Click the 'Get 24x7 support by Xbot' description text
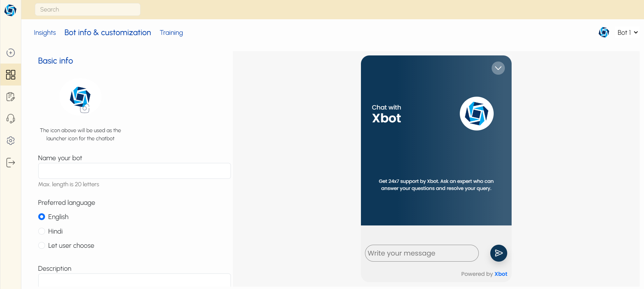This screenshot has height=289, width=644. (x=436, y=185)
